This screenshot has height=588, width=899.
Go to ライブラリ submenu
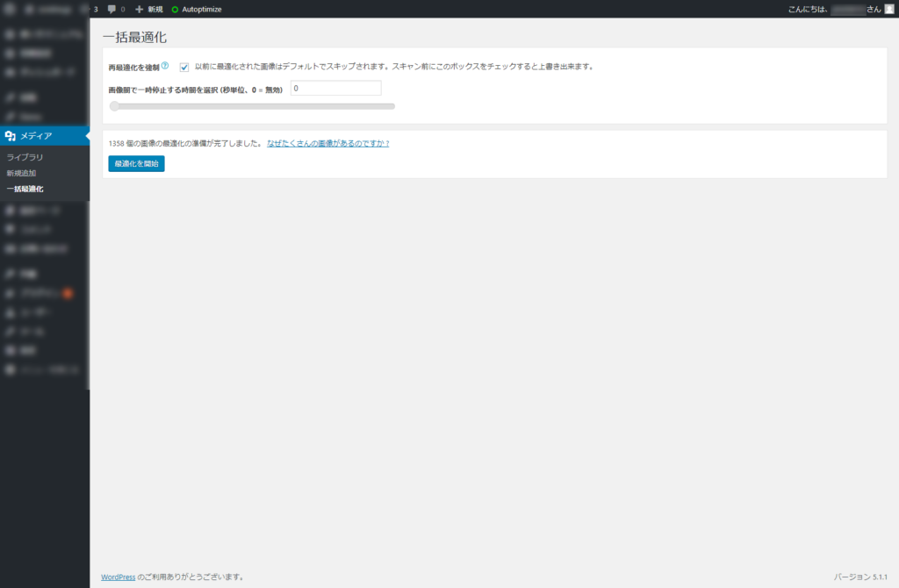(x=25, y=157)
